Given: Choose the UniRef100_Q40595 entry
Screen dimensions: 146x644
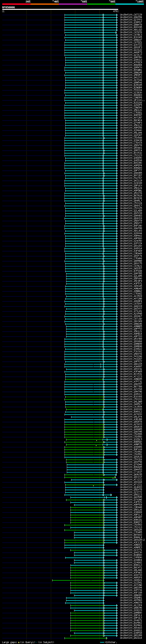Looking at the screenshot, I should [x=131, y=497].
